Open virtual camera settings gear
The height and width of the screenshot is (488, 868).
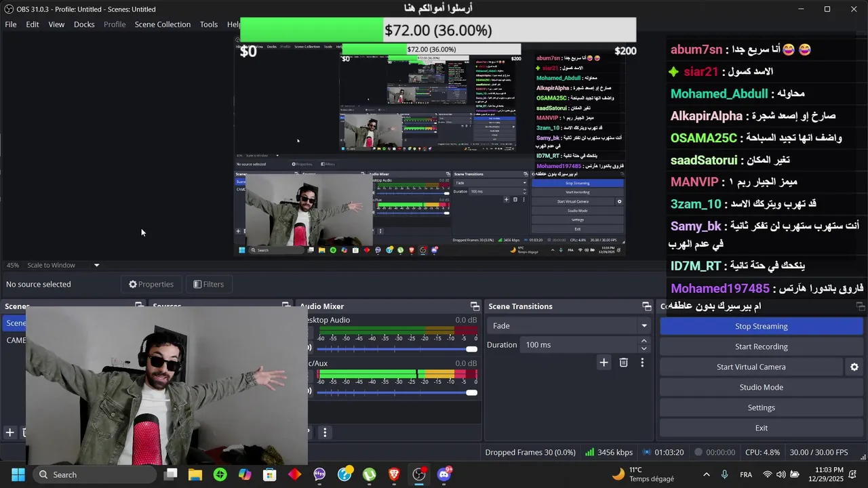(x=854, y=367)
